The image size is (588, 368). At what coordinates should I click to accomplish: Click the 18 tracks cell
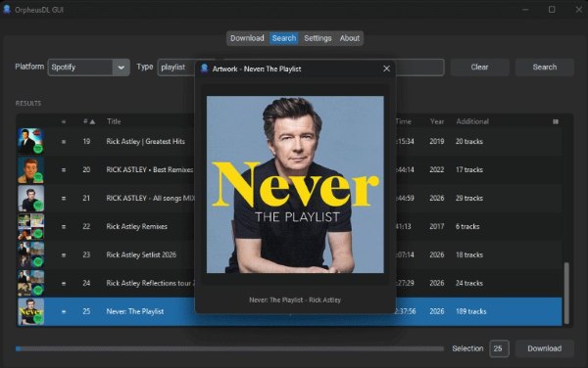coord(469,254)
